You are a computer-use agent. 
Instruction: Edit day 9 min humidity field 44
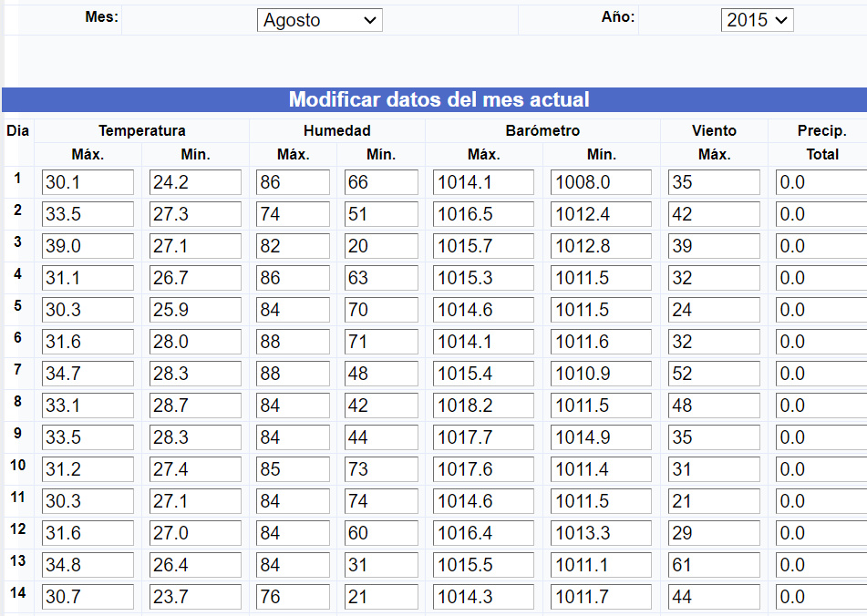pyautogui.click(x=381, y=437)
